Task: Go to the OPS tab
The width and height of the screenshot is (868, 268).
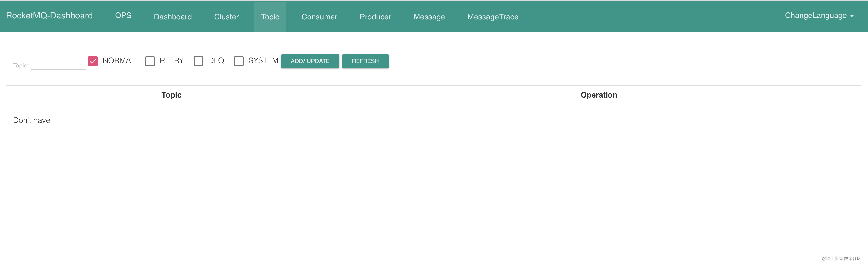Action: [x=123, y=16]
